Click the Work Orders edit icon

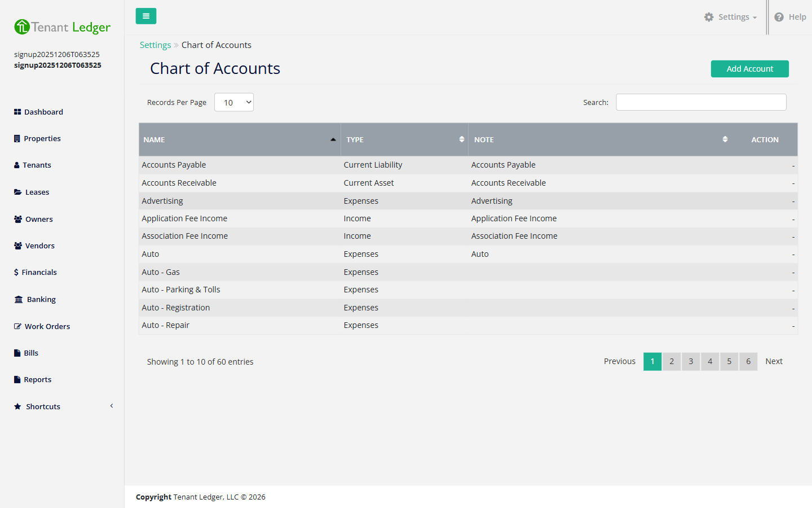18,326
